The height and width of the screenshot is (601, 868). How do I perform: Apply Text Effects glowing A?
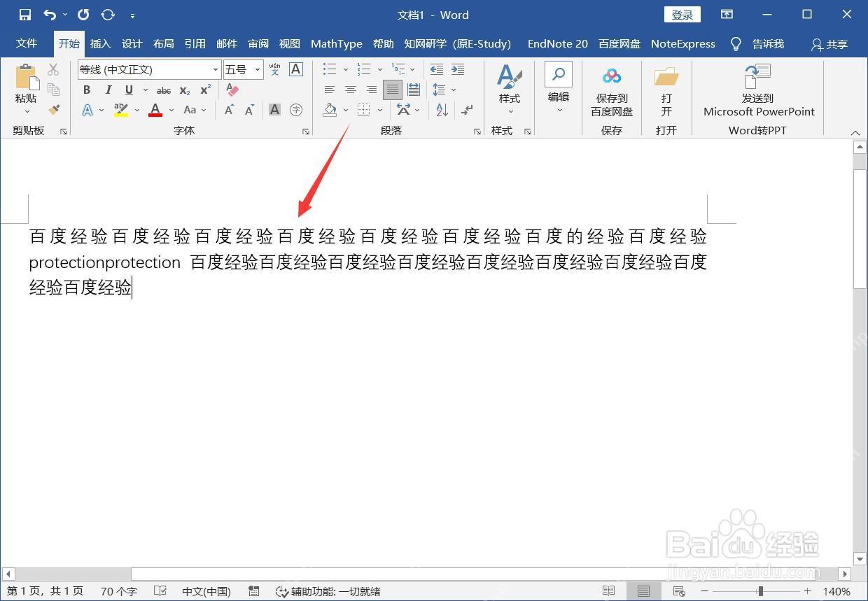pyautogui.click(x=87, y=110)
